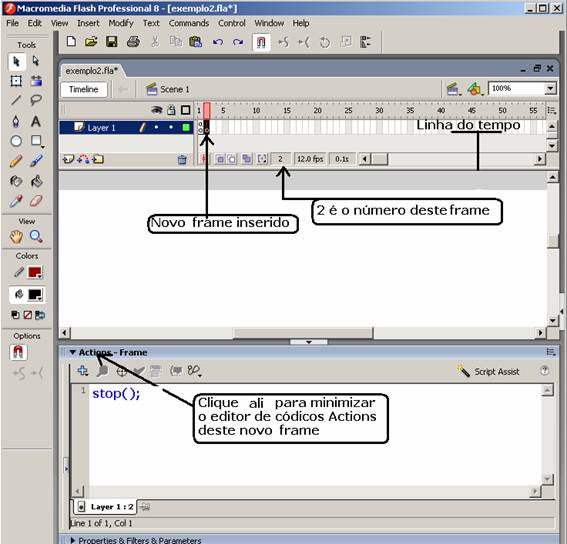Select the Text tool
This screenshot has height=544, width=567.
(x=35, y=121)
